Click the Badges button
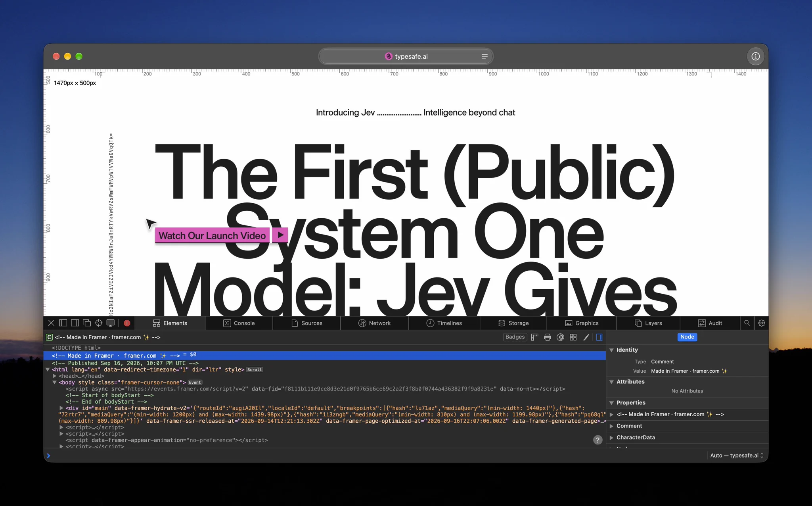 pyautogui.click(x=515, y=337)
